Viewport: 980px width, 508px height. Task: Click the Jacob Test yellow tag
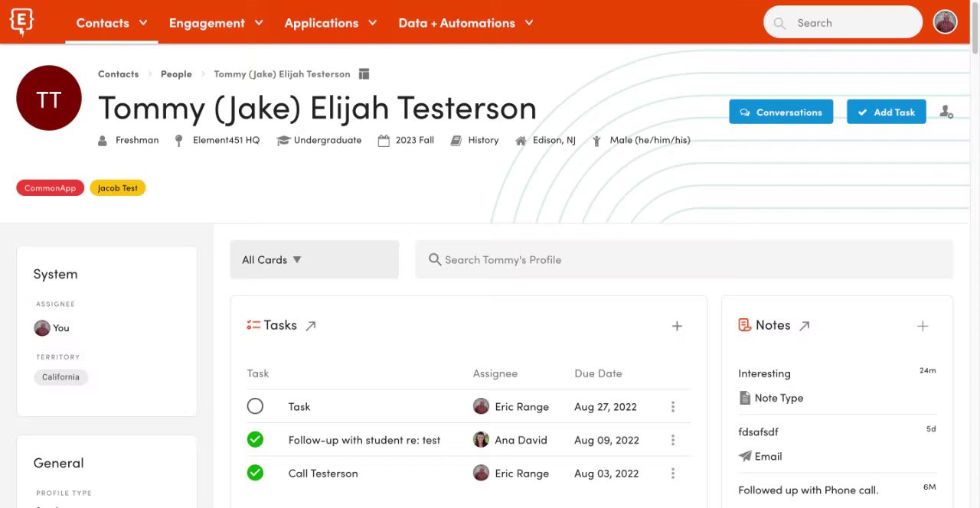click(118, 188)
